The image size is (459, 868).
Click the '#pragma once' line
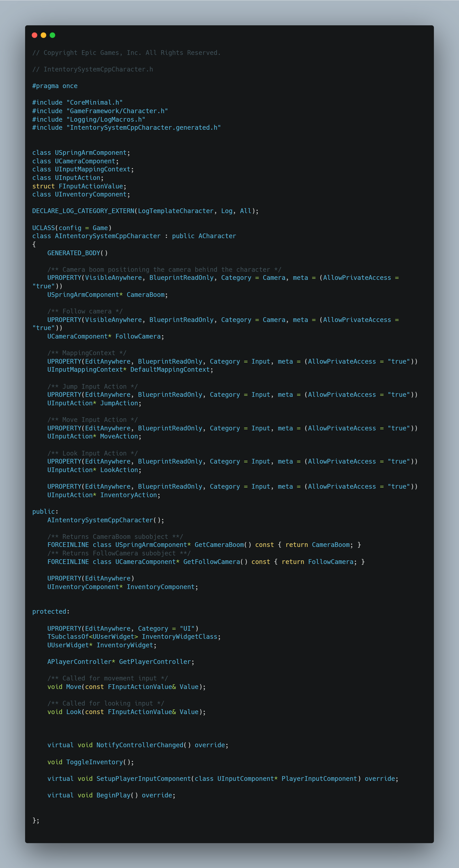click(x=55, y=86)
